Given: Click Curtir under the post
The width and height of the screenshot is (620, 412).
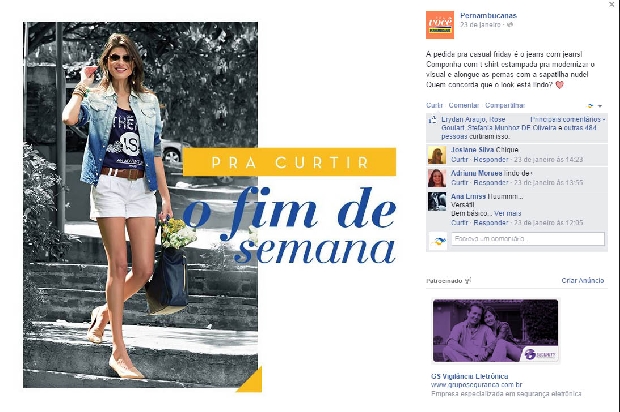Looking at the screenshot, I should point(434,105).
